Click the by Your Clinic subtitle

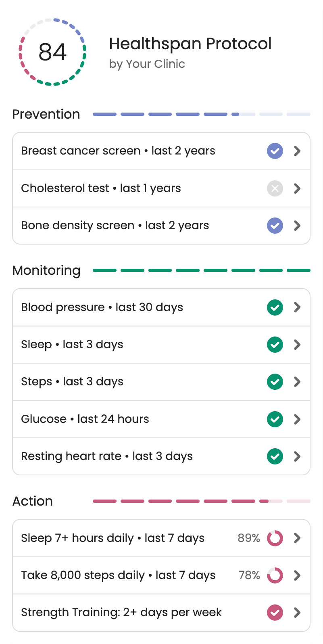147,64
